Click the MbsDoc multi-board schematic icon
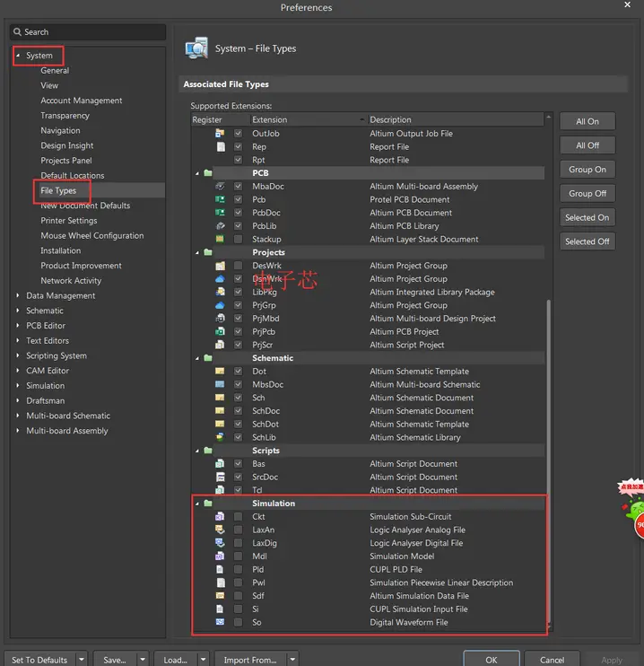Viewport: 644px width, 666px height. point(220,384)
